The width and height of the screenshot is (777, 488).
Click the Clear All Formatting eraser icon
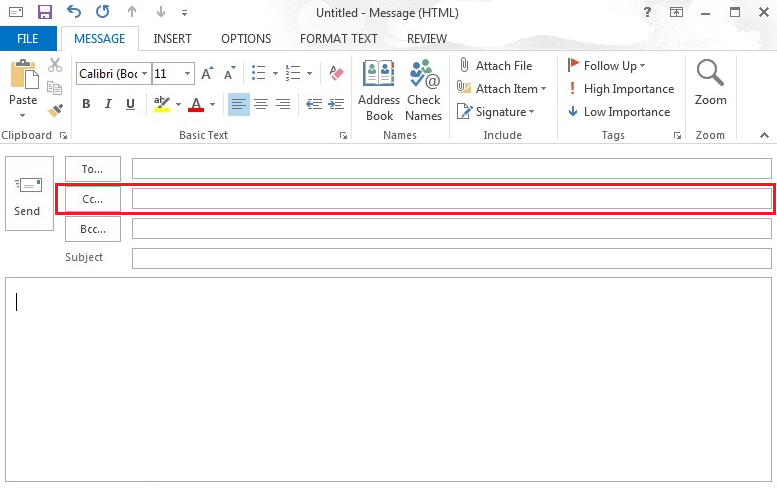pos(336,73)
